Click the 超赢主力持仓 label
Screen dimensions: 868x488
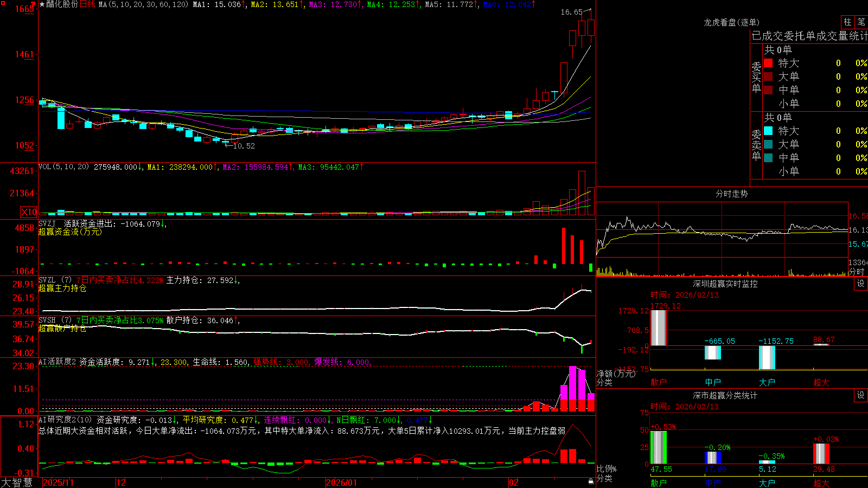[x=62, y=288]
